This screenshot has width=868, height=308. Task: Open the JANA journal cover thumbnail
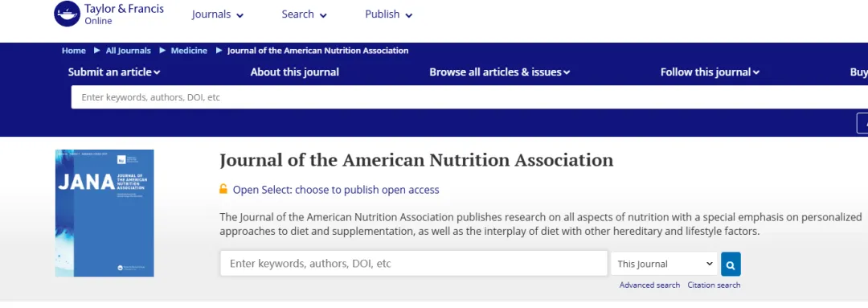pyautogui.click(x=104, y=213)
